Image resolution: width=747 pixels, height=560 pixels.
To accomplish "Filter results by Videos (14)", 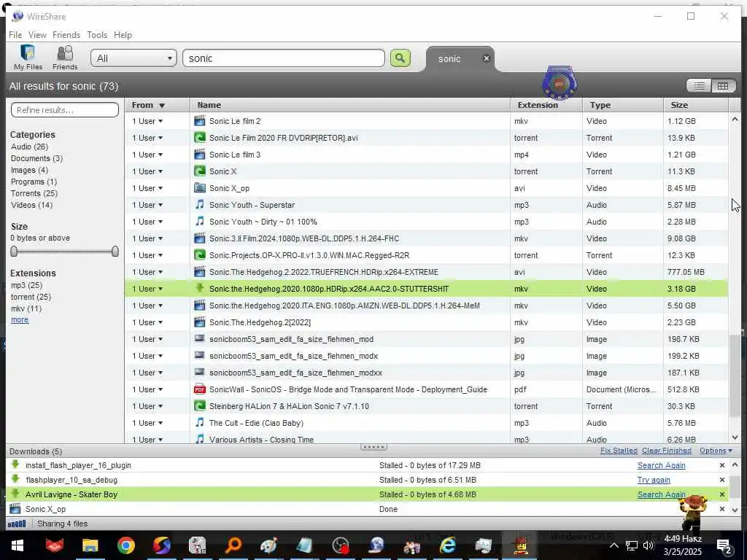I will click(x=32, y=205).
